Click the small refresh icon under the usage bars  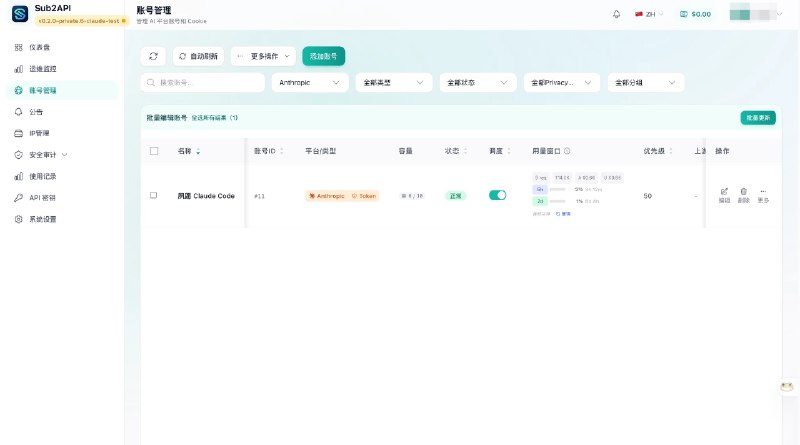click(x=558, y=214)
